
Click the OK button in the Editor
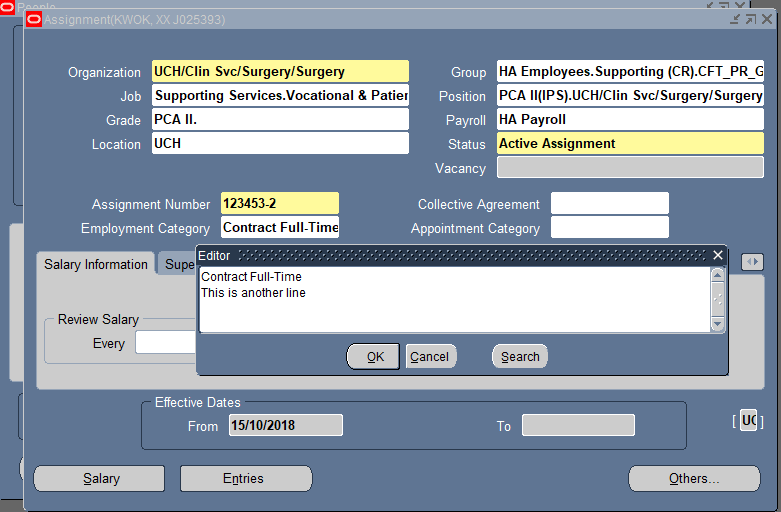coord(373,357)
